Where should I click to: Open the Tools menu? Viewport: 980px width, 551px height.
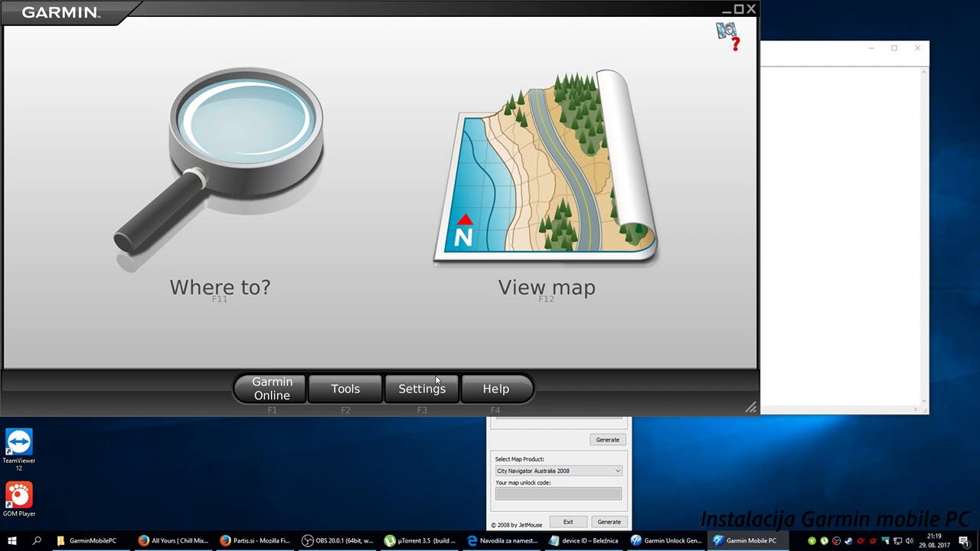click(x=345, y=389)
